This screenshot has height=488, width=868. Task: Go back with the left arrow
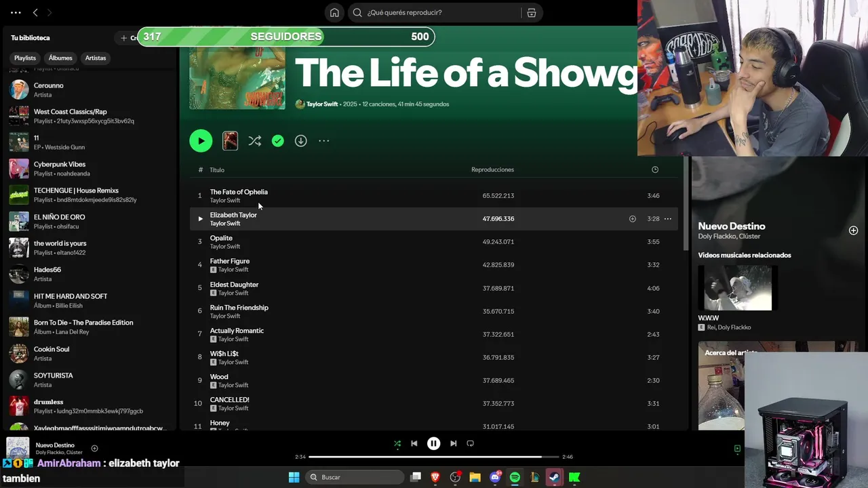pos(35,12)
